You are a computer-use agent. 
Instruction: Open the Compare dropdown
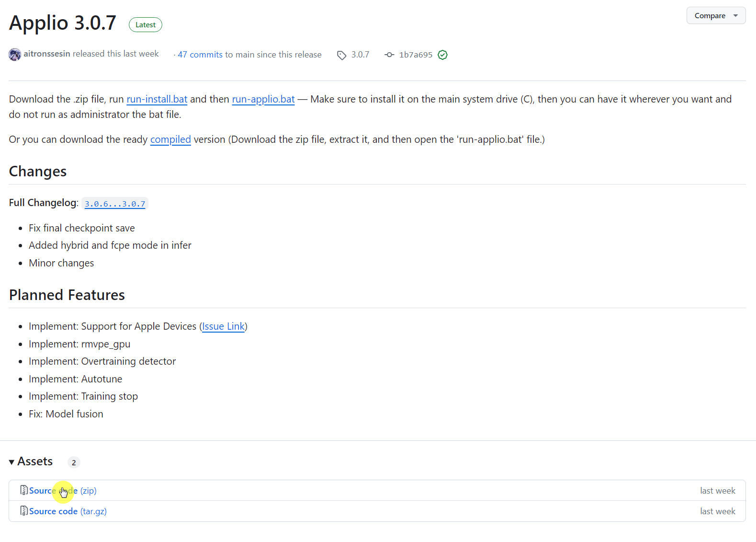(x=716, y=15)
